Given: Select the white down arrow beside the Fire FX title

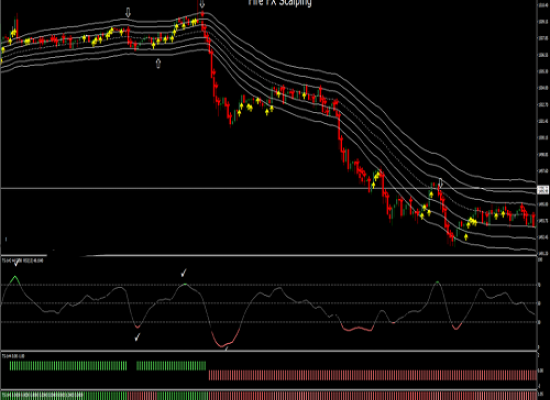Looking at the screenshot, I should (x=202, y=4).
